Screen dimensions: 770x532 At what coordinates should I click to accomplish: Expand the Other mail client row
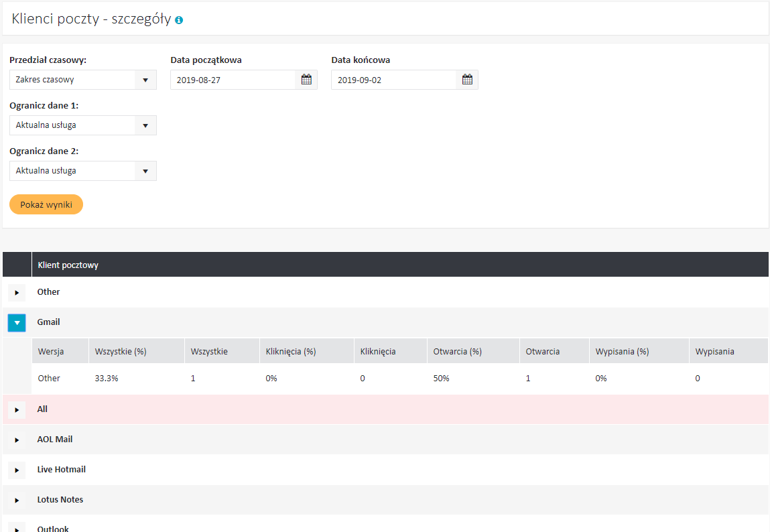pyautogui.click(x=17, y=293)
